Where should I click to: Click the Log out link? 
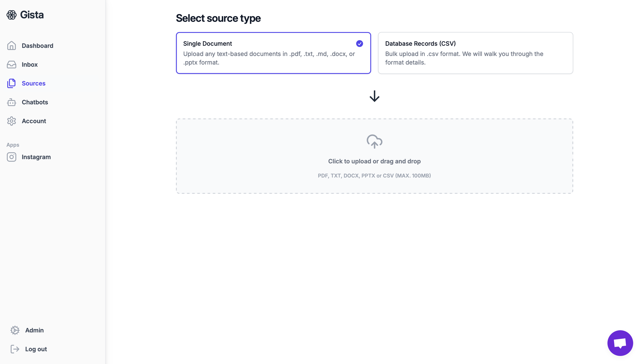click(36, 349)
